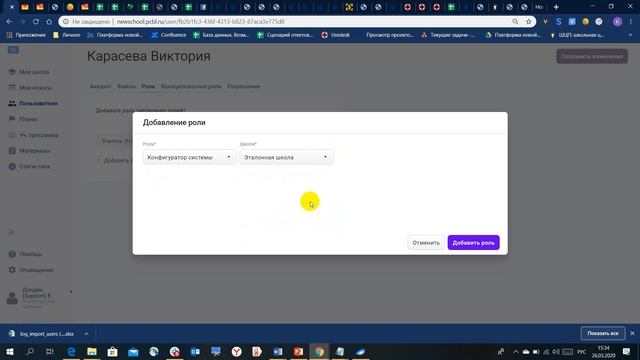
Task: Open the downloaded log_import_users xlsx file
Action: click(x=42, y=334)
